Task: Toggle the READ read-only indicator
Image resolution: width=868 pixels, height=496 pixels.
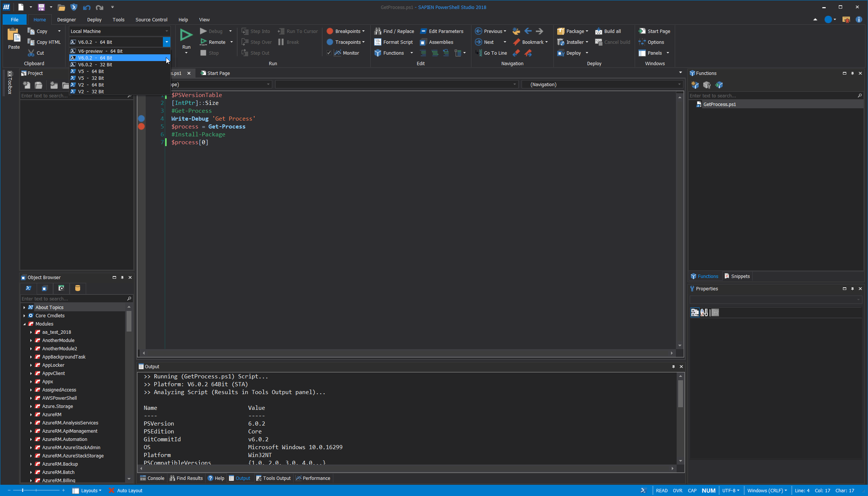Action: click(x=662, y=490)
